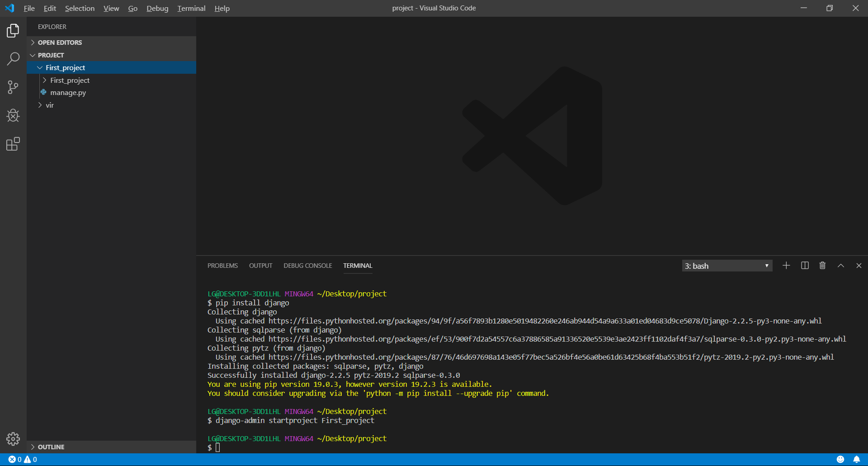Kill terminal with trash icon
868x466 pixels.
[x=822, y=266]
